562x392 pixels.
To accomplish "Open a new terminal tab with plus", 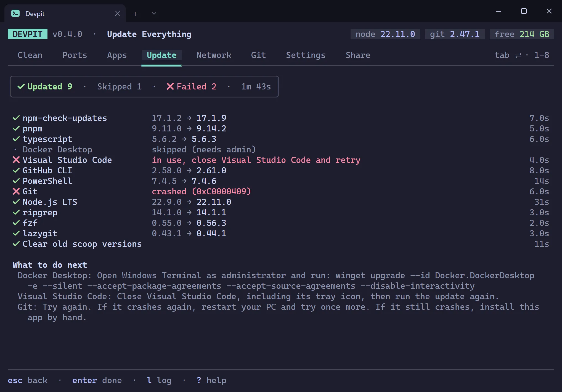I will click(x=135, y=14).
